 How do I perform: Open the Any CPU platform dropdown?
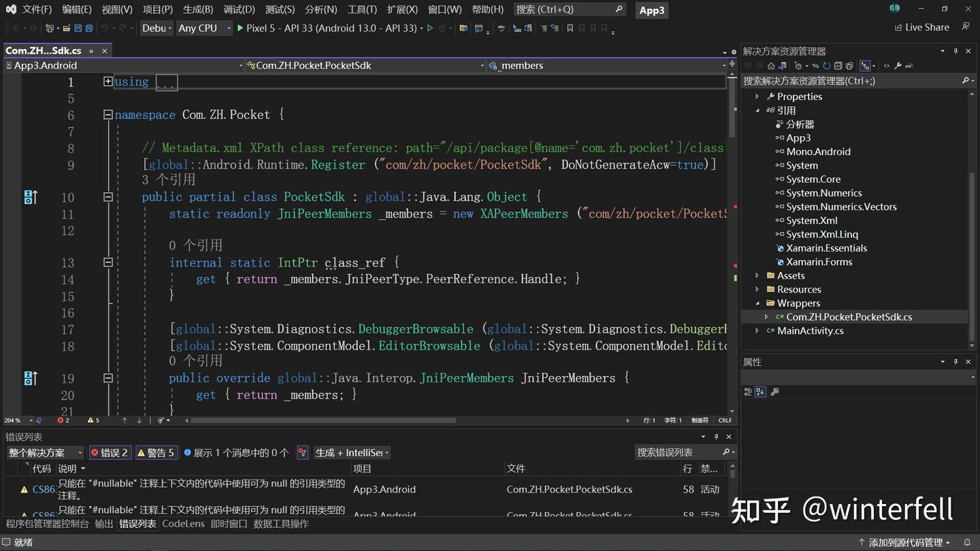click(x=203, y=28)
